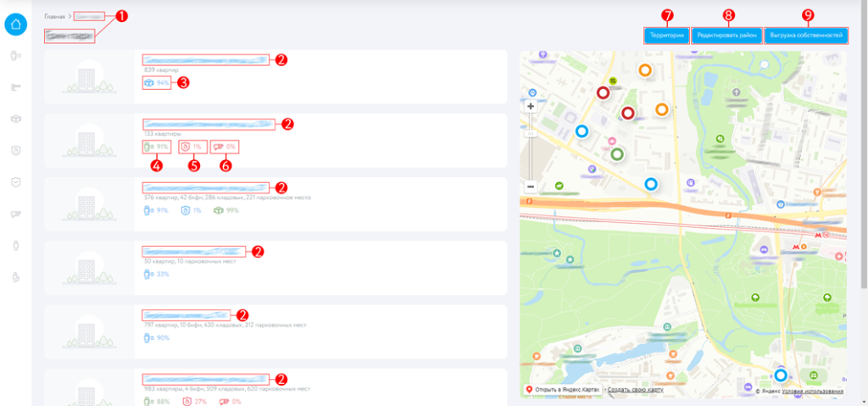
Task: Select the cube icon in left sidebar
Action: [15, 119]
